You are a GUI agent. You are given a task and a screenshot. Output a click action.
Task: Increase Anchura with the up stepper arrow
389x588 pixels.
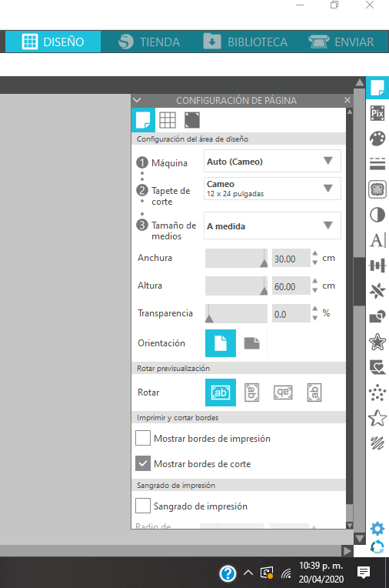click(314, 253)
